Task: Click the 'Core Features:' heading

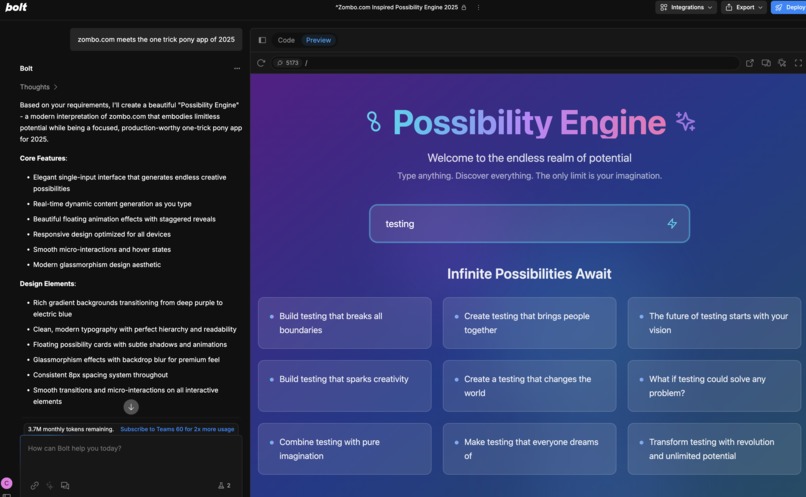Action: (x=43, y=158)
